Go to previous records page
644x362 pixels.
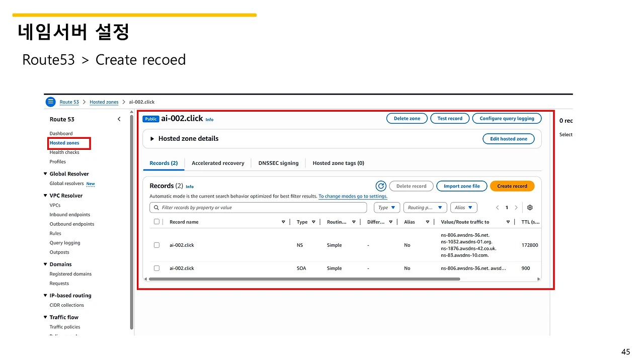tap(498, 208)
